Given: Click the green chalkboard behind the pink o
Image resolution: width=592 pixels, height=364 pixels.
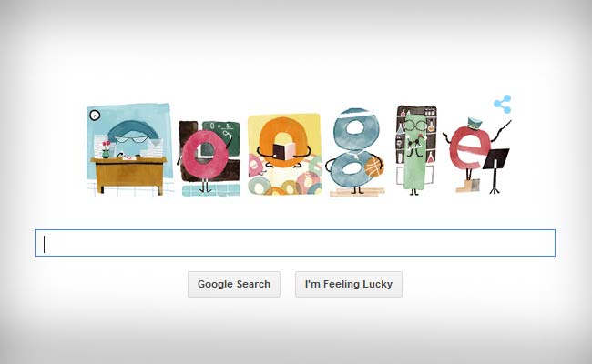Looking at the screenshot, I should [222, 136].
